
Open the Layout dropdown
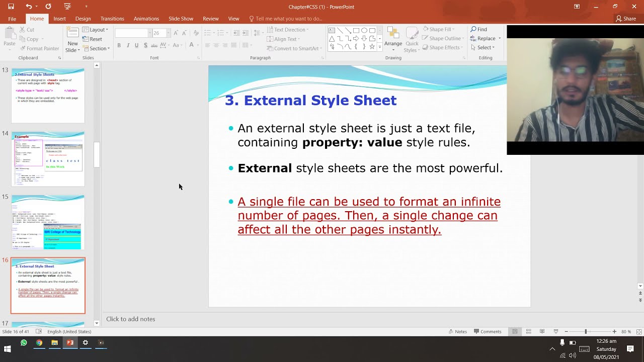(x=95, y=30)
